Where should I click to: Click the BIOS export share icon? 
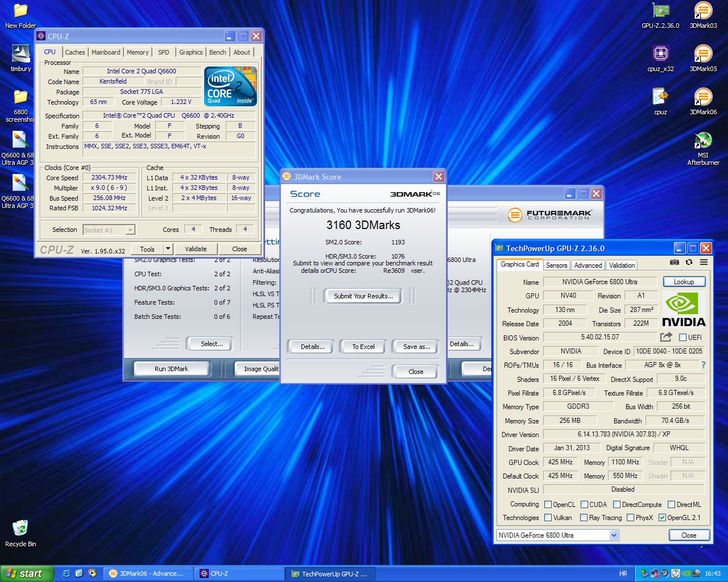click(x=666, y=337)
